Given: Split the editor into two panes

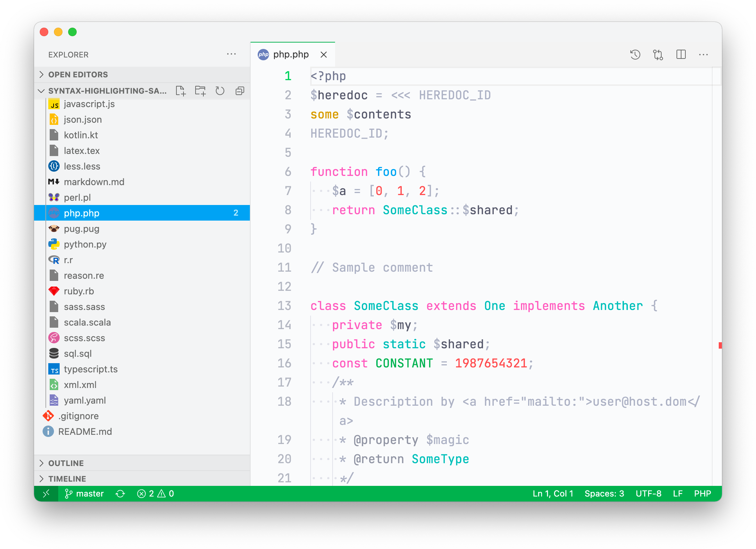Looking at the screenshot, I should pyautogui.click(x=681, y=54).
